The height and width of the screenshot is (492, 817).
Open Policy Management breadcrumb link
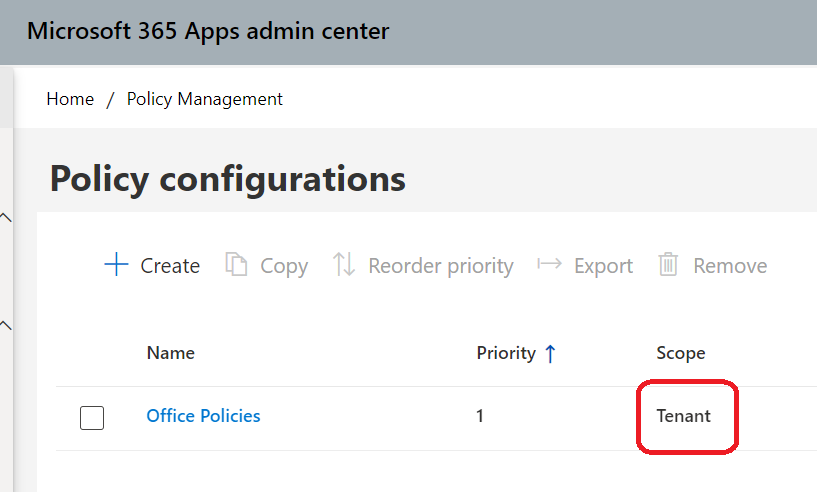204,99
